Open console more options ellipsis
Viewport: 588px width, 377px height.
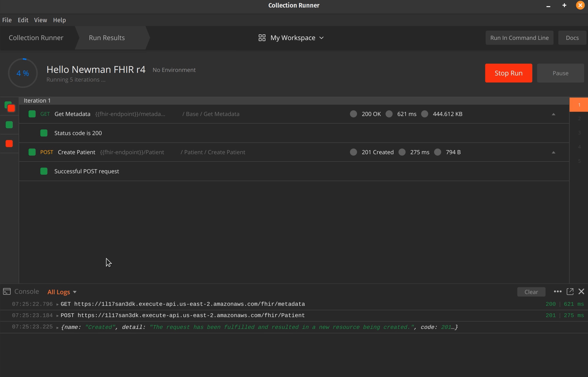557,291
